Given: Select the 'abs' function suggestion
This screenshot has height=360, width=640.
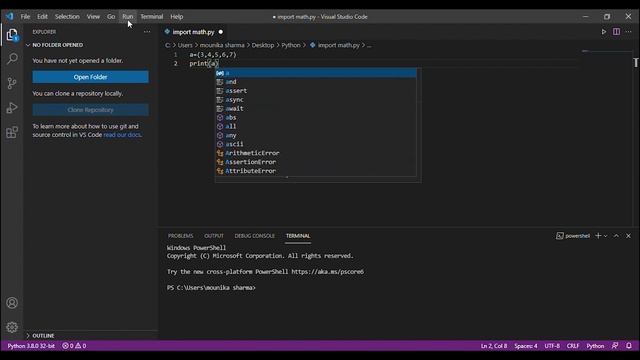Looking at the screenshot, I should 316,118.
